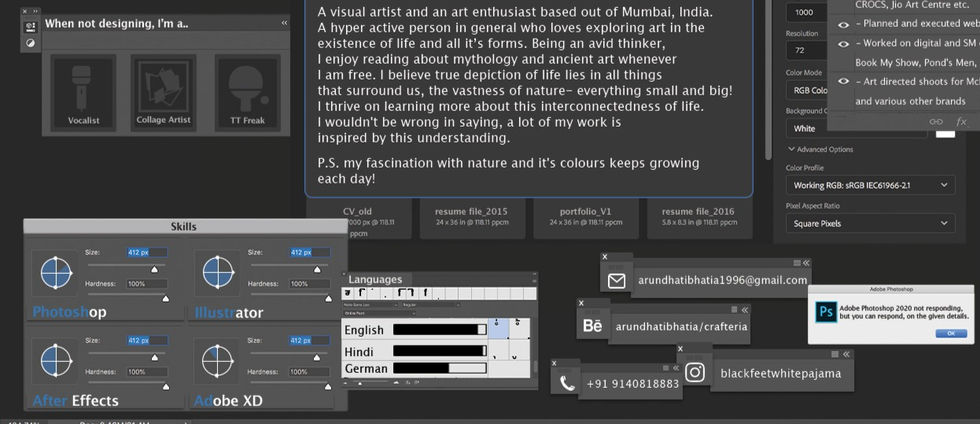Click the Adobe XD brush preview circle
The image size is (980, 424).
[219, 360]
